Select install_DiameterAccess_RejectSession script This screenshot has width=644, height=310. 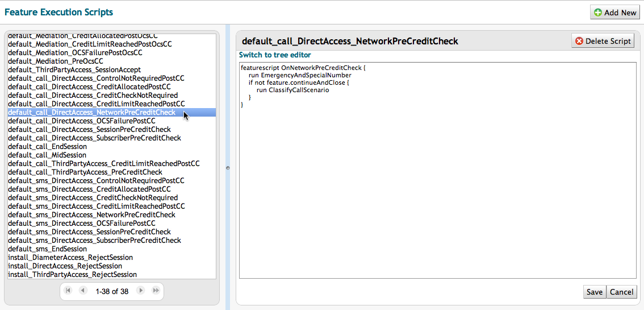pyautogui.click(x=70, y=258)
